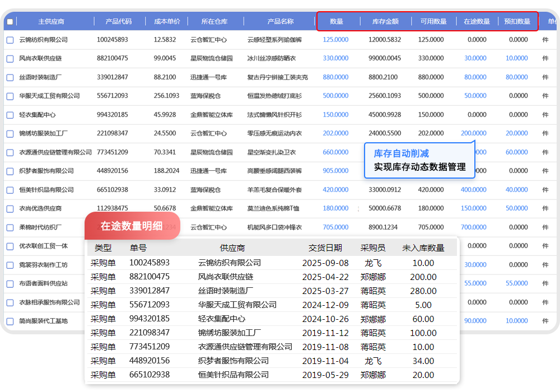560x392 pixels.
Task: Check the row for 华服天成工贸有限公司
Action: [x=10, y=96]
